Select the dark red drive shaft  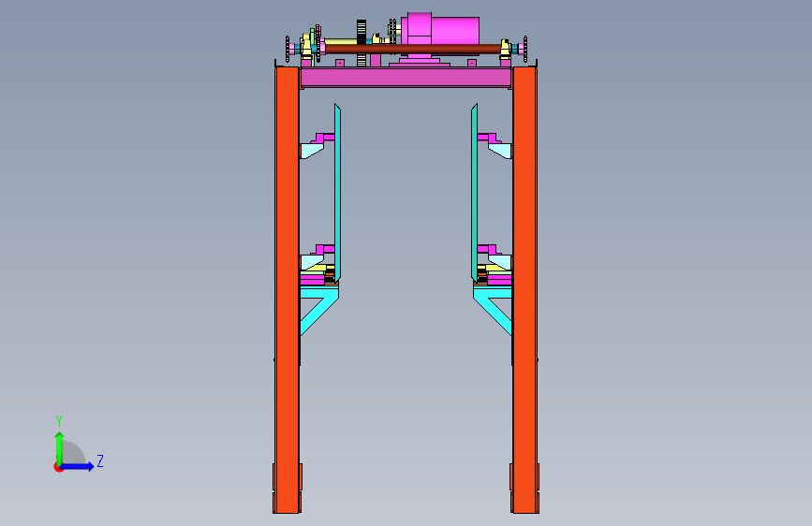413,50
